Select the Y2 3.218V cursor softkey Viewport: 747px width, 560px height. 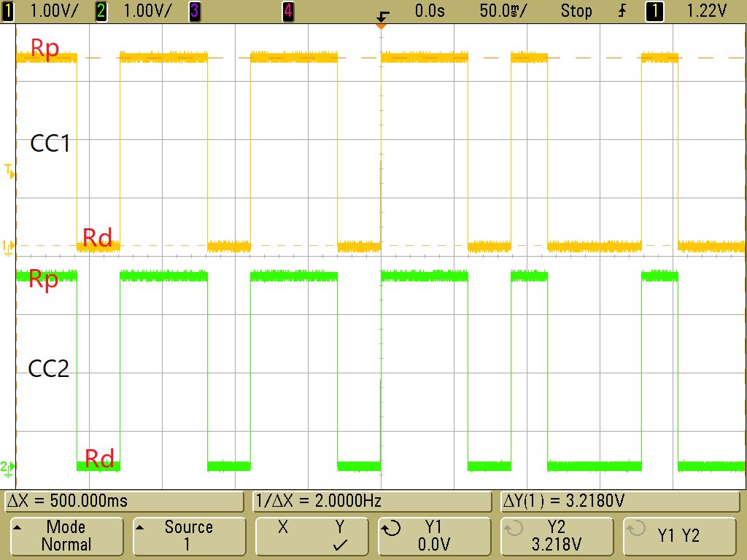coord(557,536)
